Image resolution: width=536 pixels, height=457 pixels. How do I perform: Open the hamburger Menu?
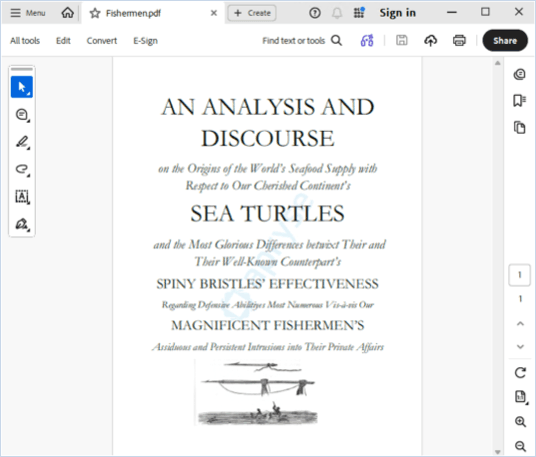coord(28,13)
